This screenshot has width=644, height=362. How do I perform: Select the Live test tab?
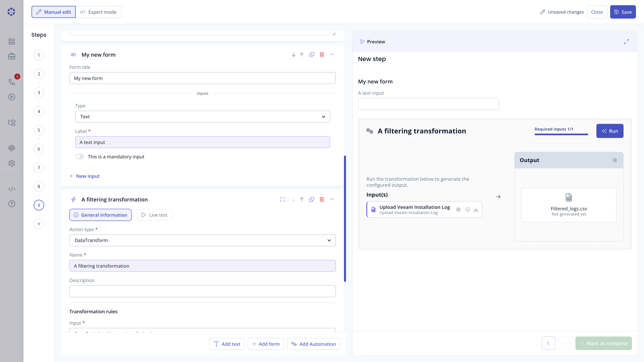point(154,215)
